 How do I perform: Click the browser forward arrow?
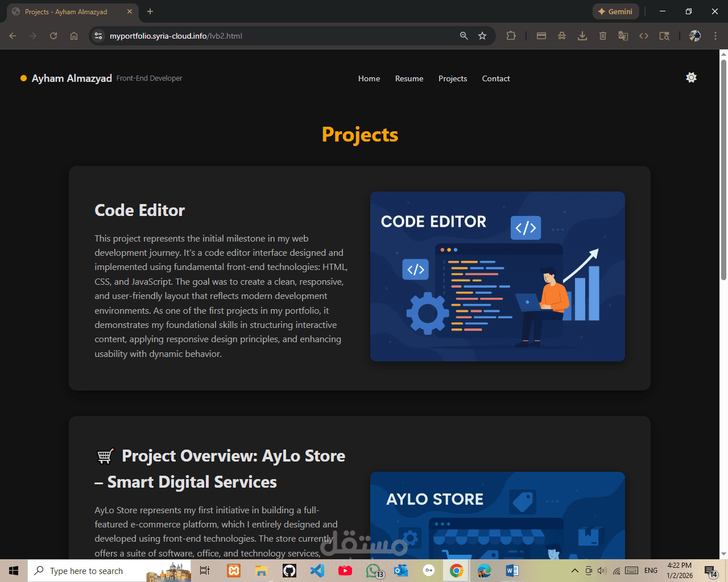[x=33, y=36]
